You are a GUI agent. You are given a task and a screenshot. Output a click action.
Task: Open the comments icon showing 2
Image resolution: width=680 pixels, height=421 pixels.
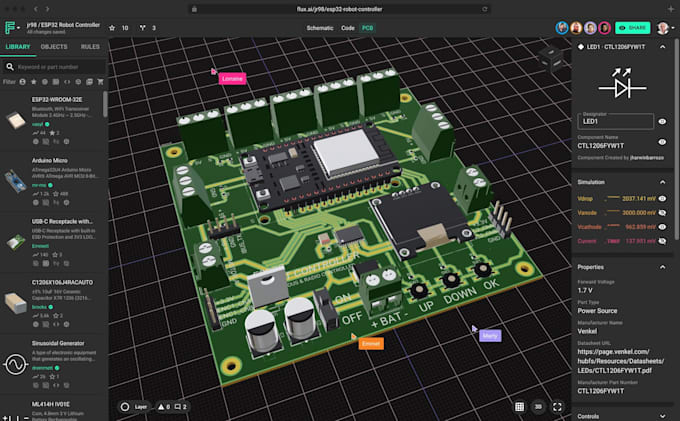tap(177, 407)
